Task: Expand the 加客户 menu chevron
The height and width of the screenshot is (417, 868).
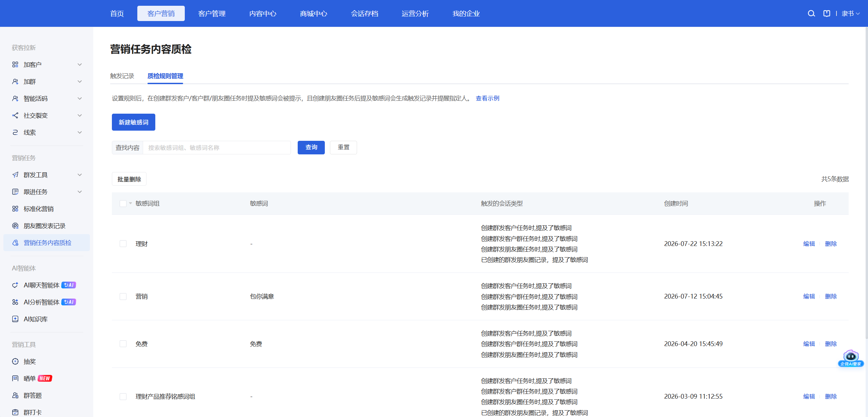Action: click(80, 64)
